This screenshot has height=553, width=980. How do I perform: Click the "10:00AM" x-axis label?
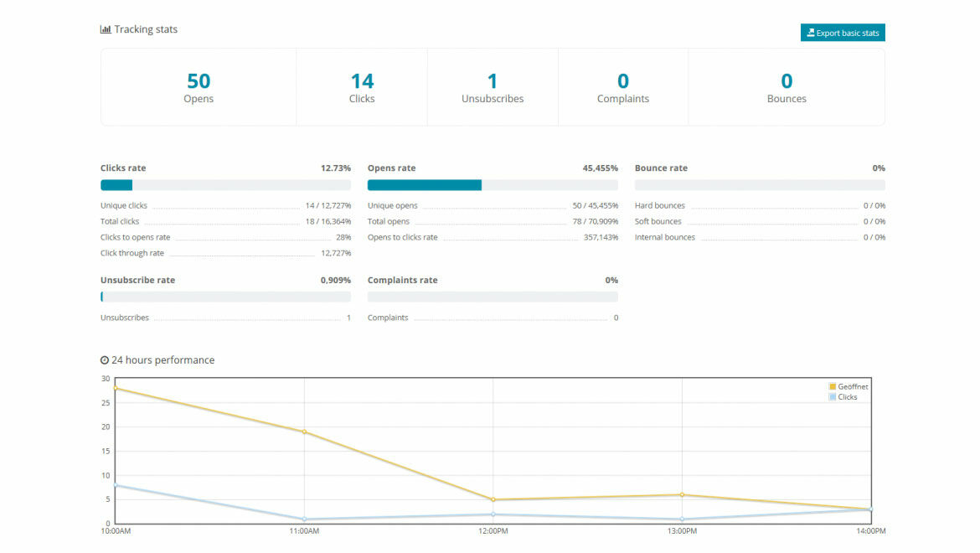coord(116,531)
